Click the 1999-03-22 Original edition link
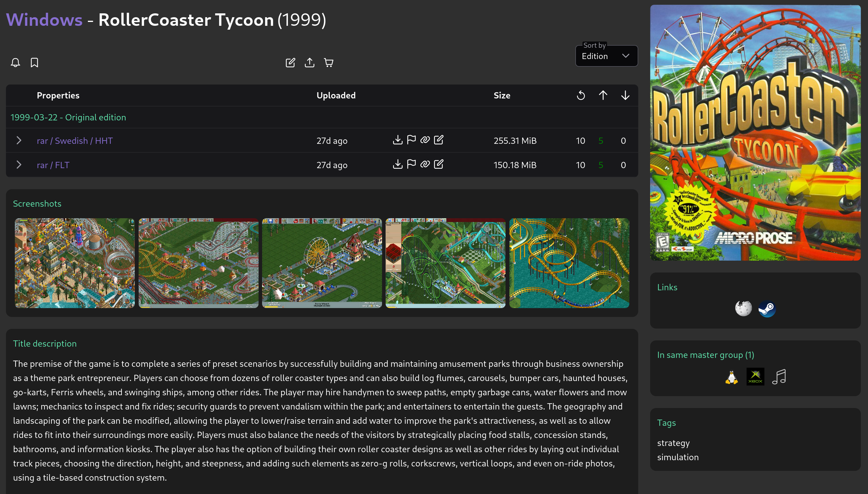Image resolution: width=868 pixels, height=494 pixels. click(68, 117)
